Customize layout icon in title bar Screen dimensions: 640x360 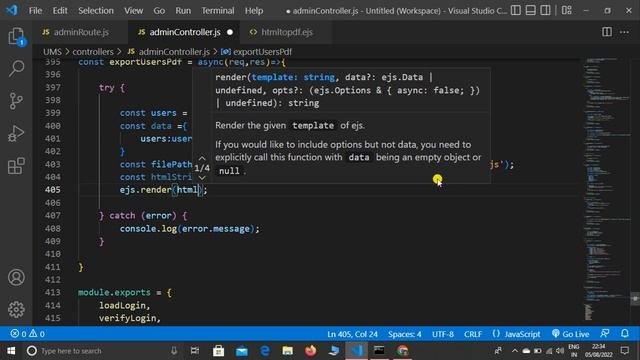pyautogui.click(x=567, y=10)
